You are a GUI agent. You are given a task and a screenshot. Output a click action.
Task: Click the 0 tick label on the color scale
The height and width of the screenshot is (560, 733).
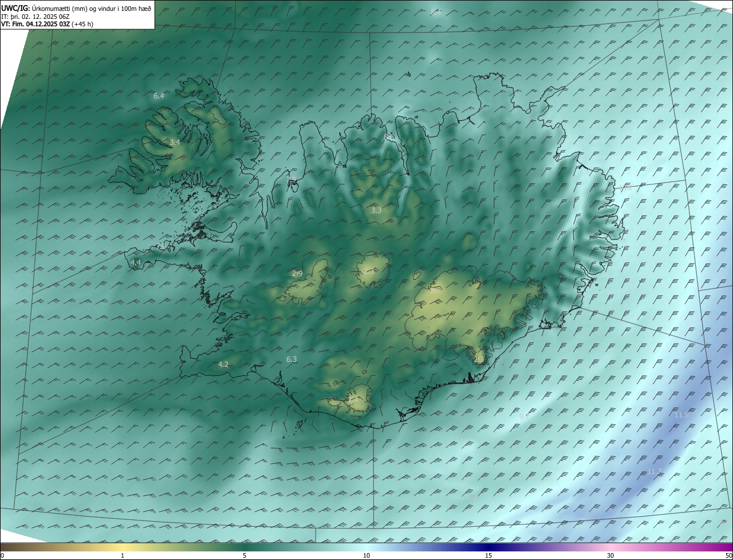(x=2, y=555)
